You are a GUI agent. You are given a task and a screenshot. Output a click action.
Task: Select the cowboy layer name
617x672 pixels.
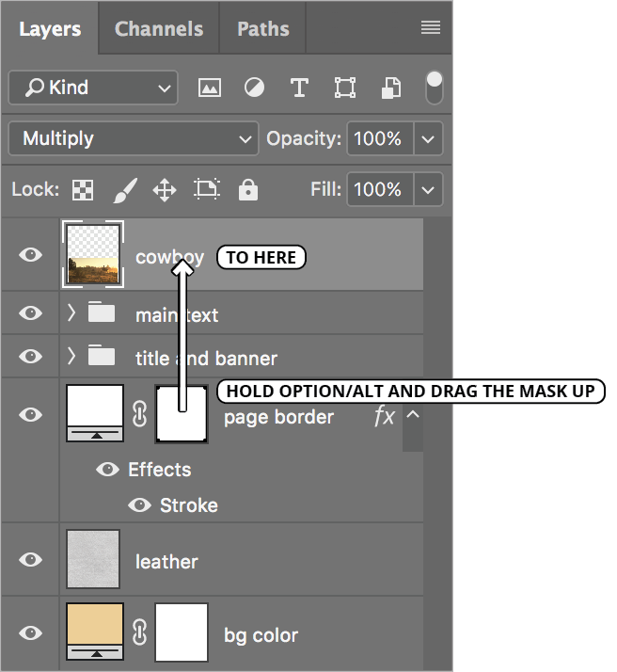[169, 258]
